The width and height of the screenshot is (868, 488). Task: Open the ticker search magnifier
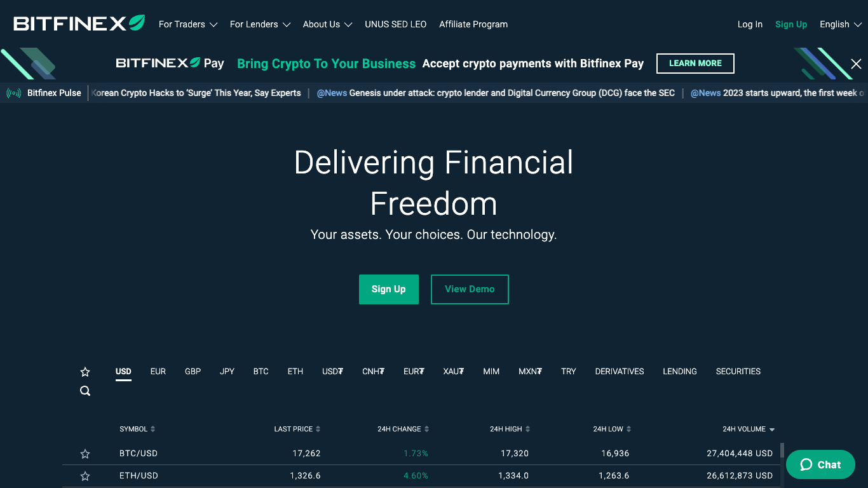[85, 391]
